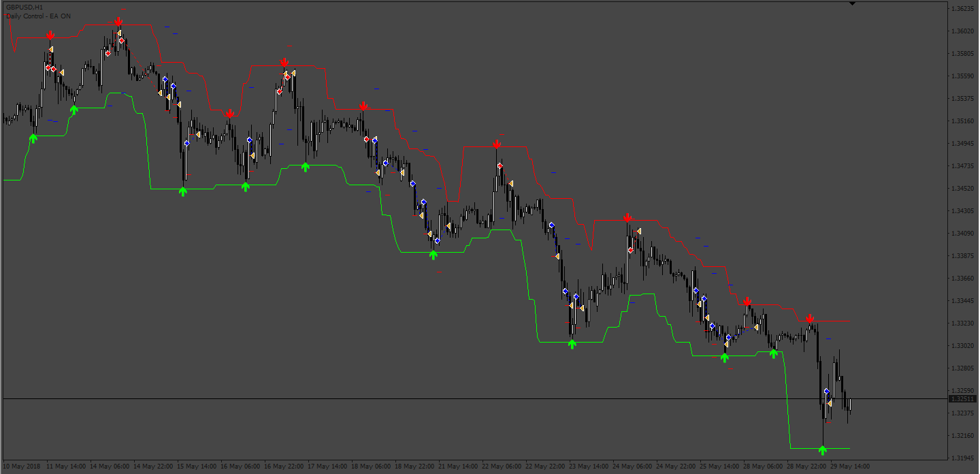Click price label 1.35805

pos(964,54)
